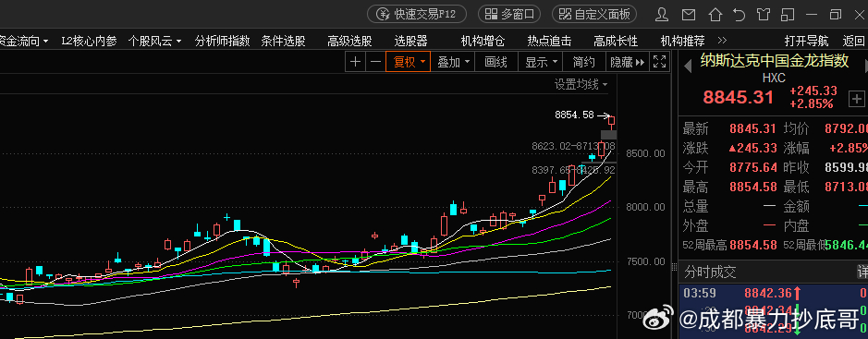Click the home icon in title bar

click(x=715, y=14)
